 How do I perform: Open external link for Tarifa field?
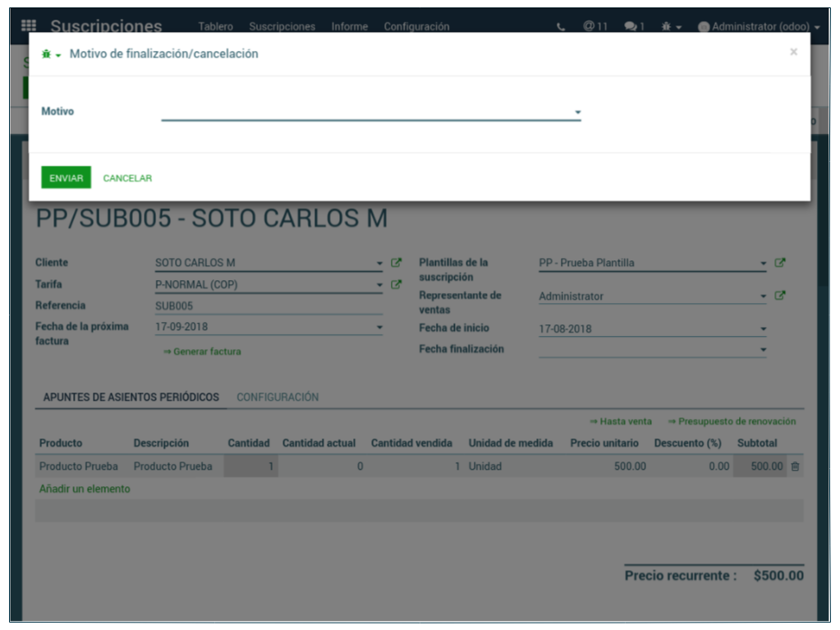(x=397, y=285)
